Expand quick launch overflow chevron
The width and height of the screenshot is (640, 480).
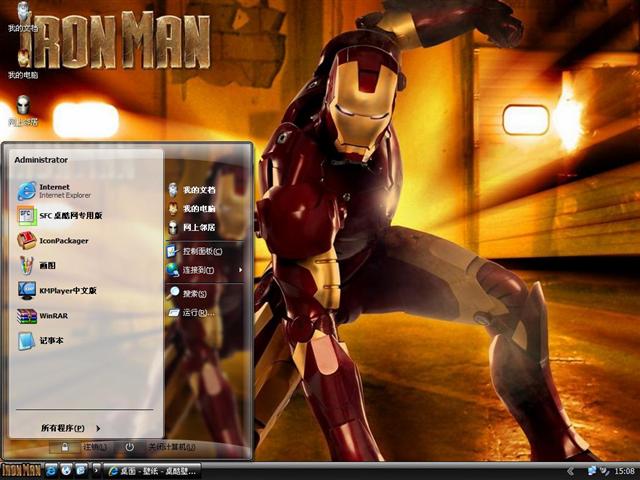[x=96, y=471]
